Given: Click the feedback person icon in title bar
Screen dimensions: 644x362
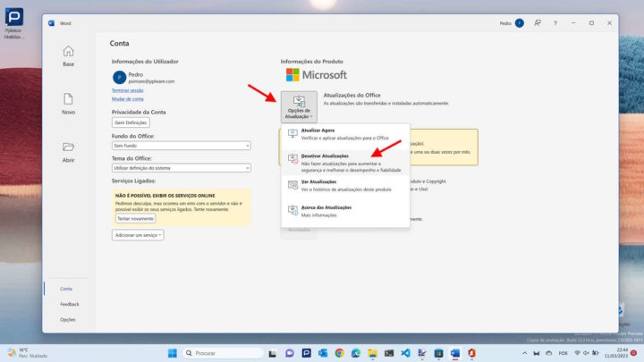Looking at the screenshot, I should [x=538, y=23].
